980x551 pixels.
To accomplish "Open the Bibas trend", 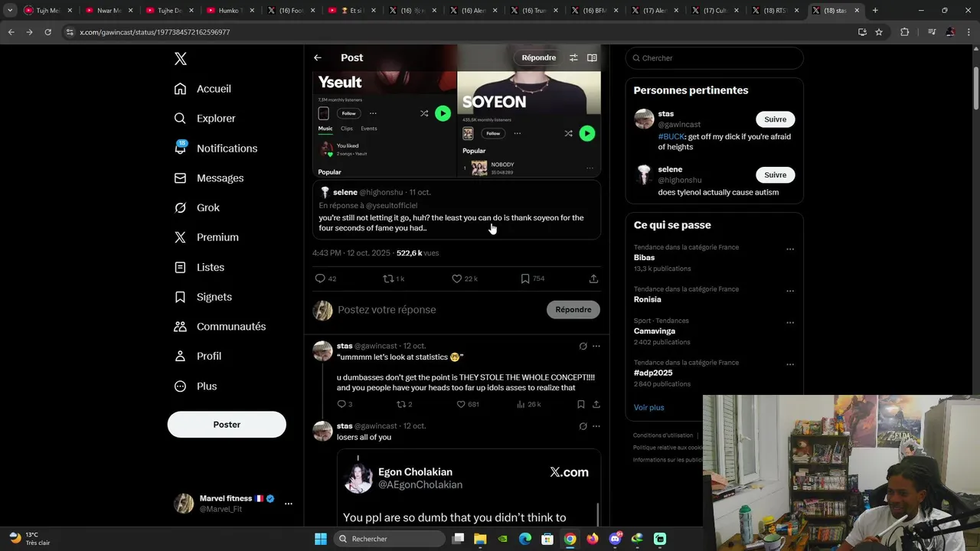I will point(644,258).
